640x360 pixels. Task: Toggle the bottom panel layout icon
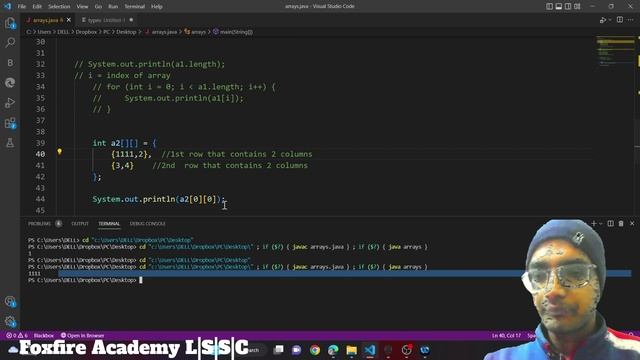559,7
